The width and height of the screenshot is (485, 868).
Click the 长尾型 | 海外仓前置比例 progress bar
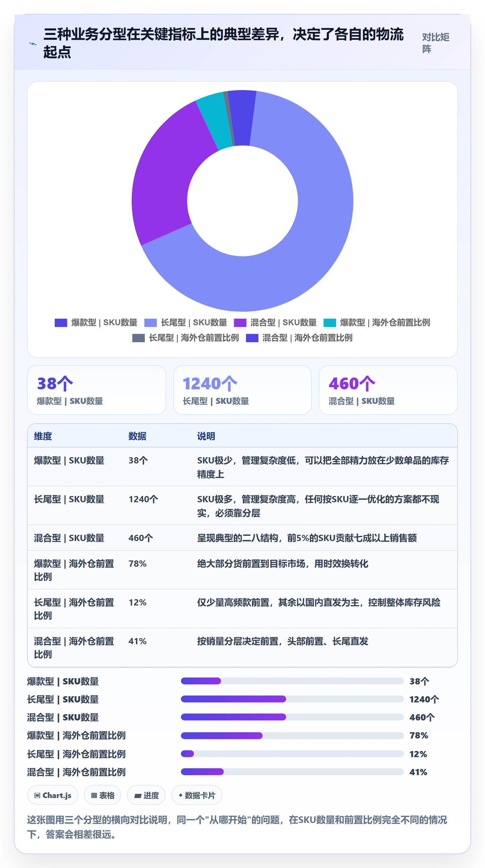(292, 754)
